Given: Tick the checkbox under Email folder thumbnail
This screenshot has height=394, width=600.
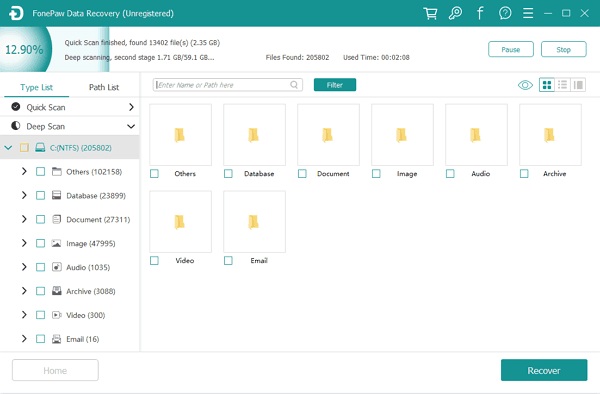Looking at the screenshot, I should [228, 260].
